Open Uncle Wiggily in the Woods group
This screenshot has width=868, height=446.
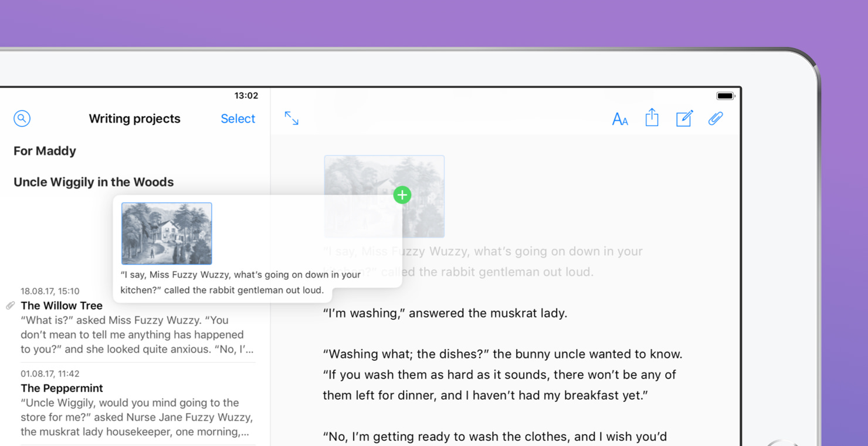point(94,182)
